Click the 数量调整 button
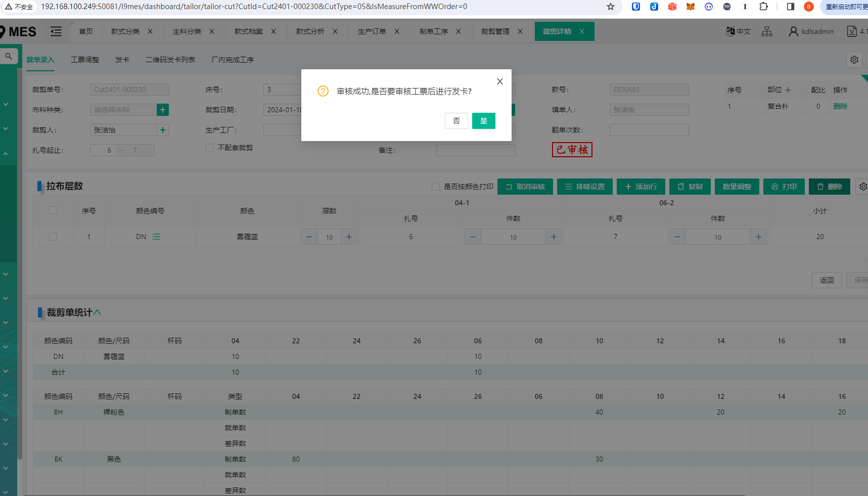The height and width of the screenshot is (496, 868). [737, 187]
